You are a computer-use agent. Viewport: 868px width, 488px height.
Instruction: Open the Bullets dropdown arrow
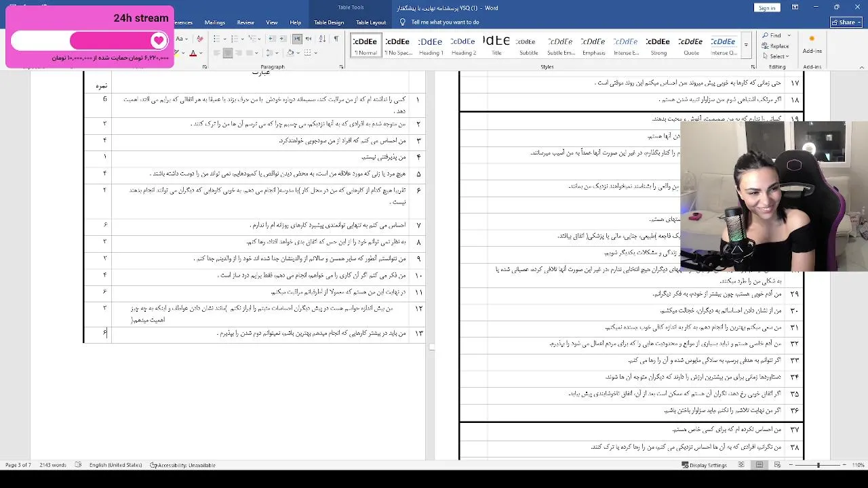[225, 39]
